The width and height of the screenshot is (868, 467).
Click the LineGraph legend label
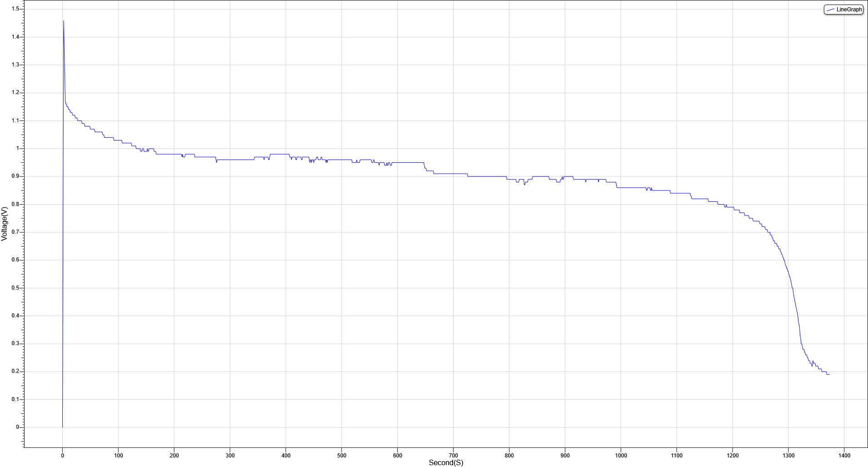pos(848,10)
